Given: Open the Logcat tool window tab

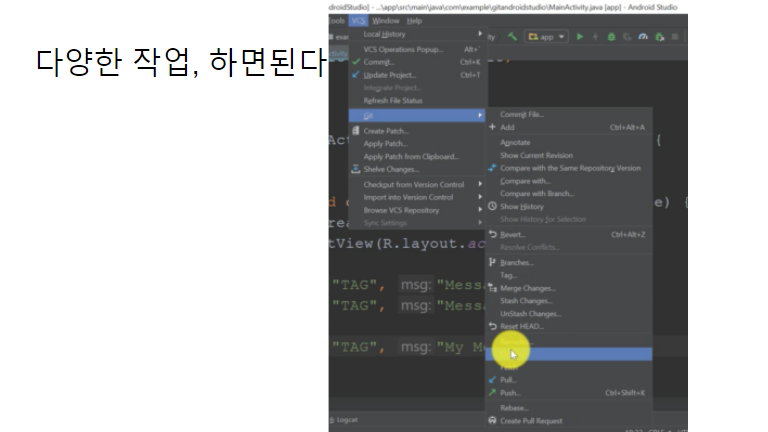Looking at the screenshot, I should point(344,420).
